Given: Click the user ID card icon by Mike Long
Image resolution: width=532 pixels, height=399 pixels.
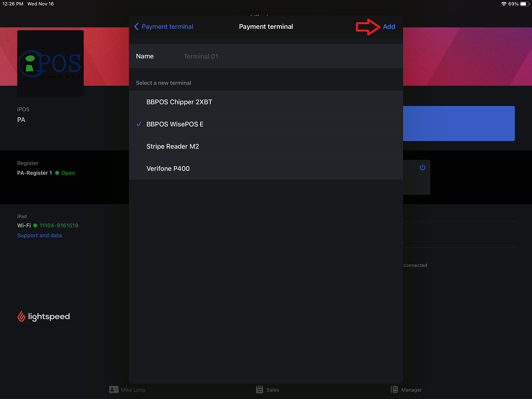Looking at the screenshot, I should [x=114, y=390].
